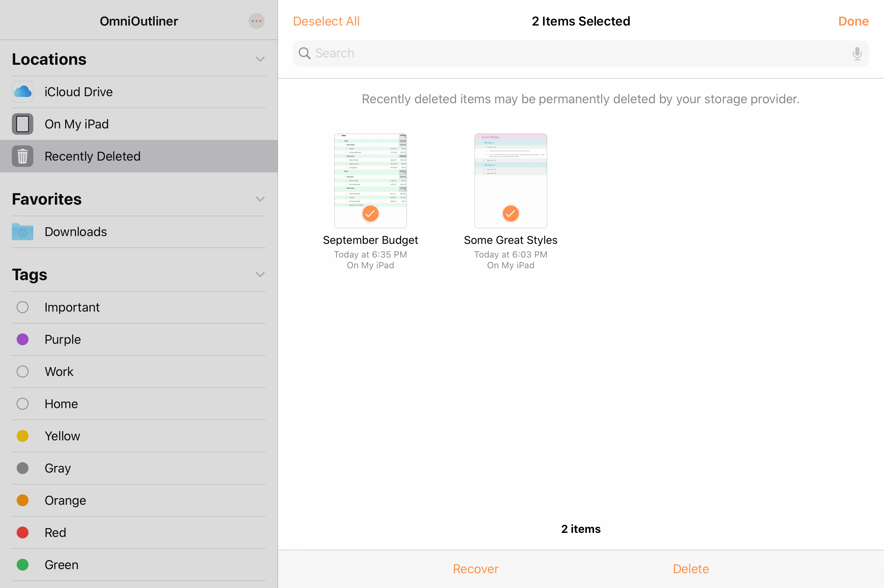Click the OmniOutliner ellipsis menu icon
This screenshot has height=588, width=884.
257,21
